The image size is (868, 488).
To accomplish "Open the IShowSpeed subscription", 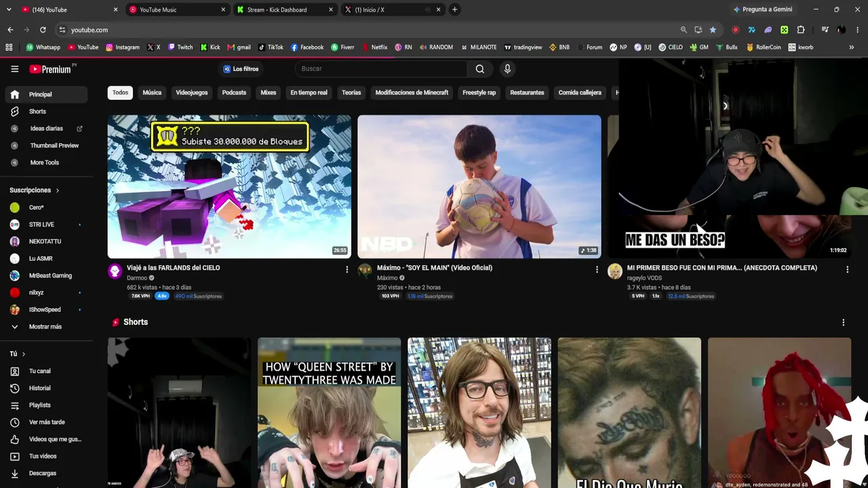I will 45,310.
